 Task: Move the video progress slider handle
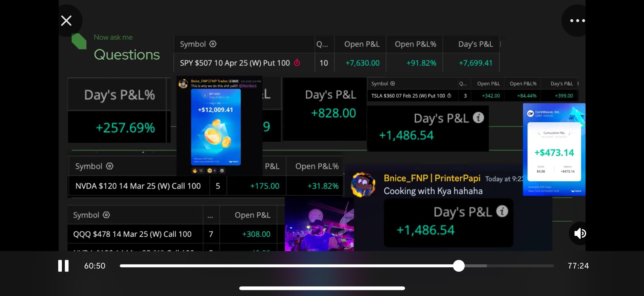coord(459,266)
